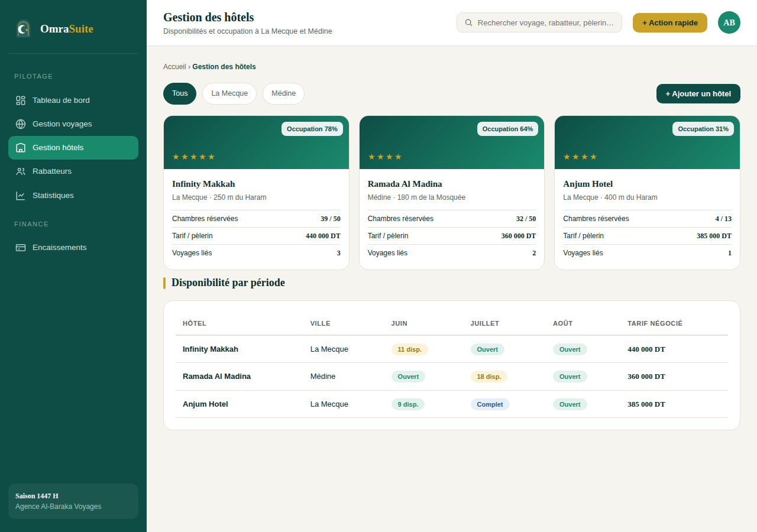Click the Hôtel column header
The image size is (757, 532).
tap(195, 323)
